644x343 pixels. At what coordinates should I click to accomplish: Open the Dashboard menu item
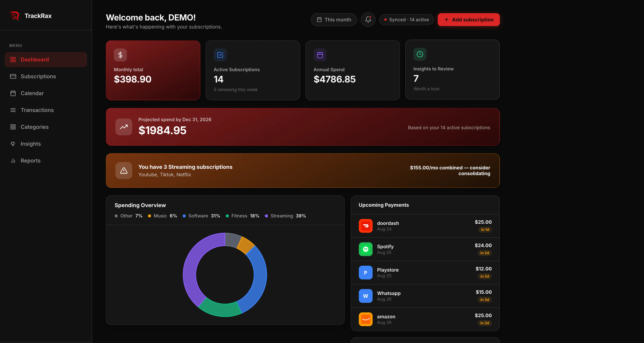pyautogui.click(x=46, y=59)
